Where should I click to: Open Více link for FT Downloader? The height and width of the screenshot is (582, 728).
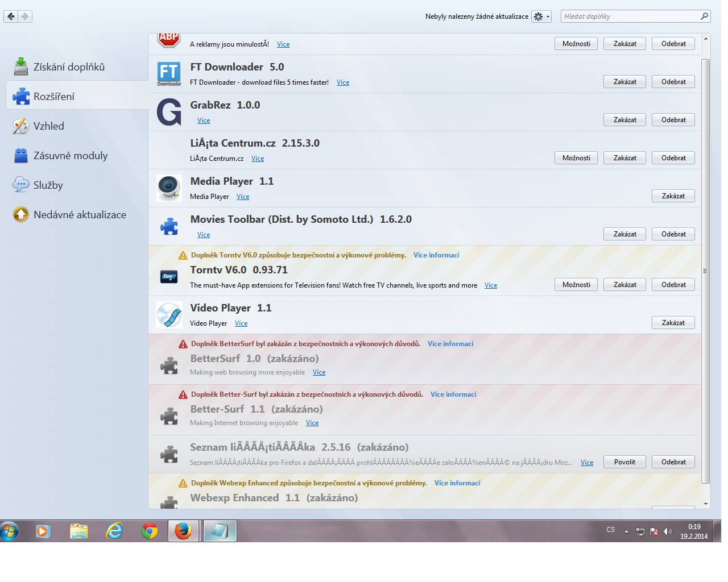point(343,82)
